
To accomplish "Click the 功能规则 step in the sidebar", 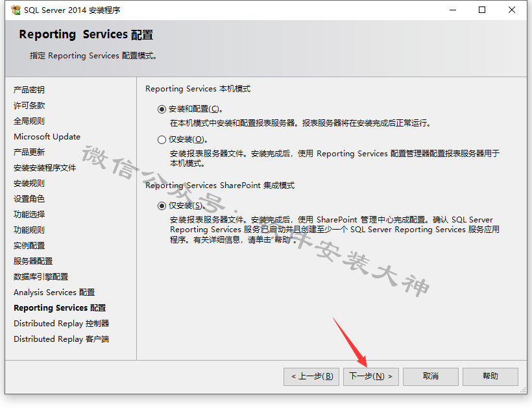I will (x=29, y=230).
